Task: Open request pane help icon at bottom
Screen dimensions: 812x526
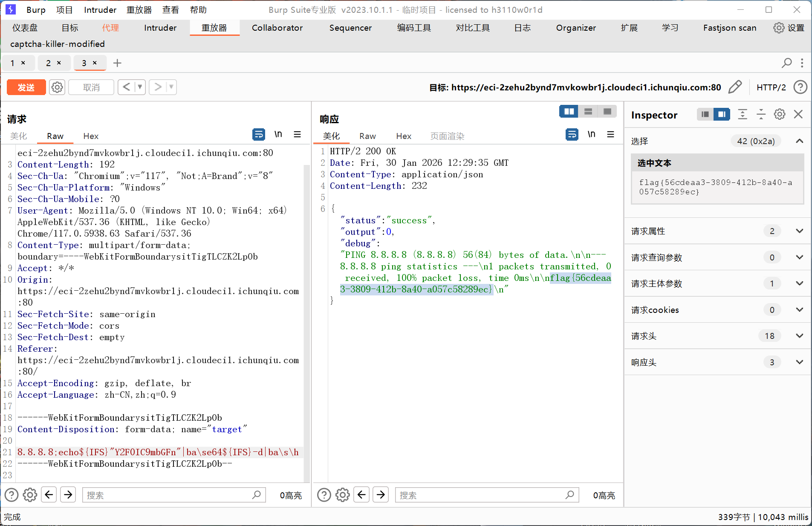Action: 12,495
